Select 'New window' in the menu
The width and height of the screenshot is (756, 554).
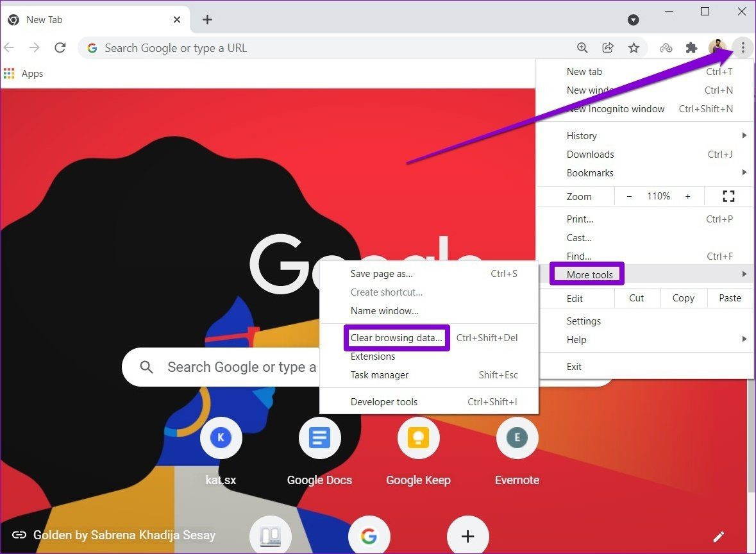[x=645, y=90]
